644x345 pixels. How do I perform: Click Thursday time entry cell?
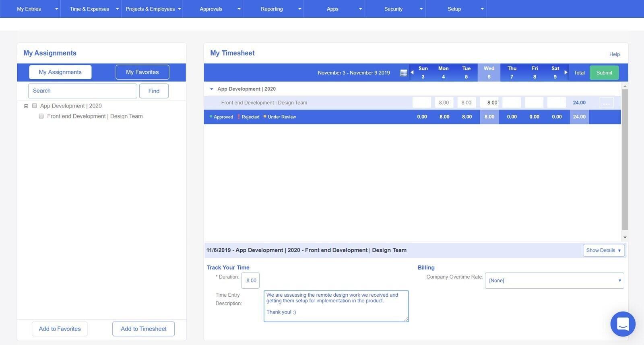(512, 103)
